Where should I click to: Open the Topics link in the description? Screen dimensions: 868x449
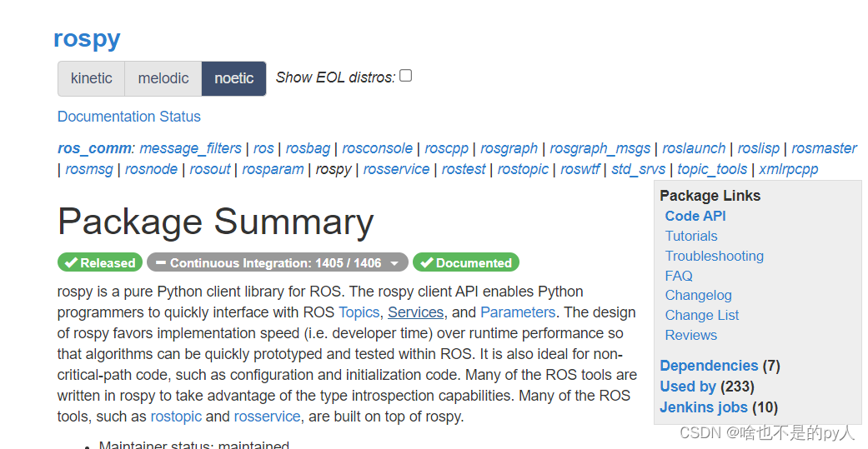[x=359, y=312]
